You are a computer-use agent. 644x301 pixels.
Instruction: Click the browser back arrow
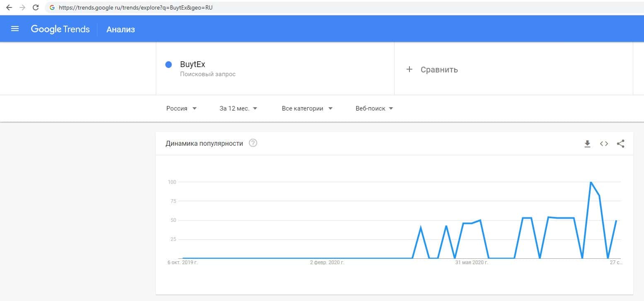[9, 7]
